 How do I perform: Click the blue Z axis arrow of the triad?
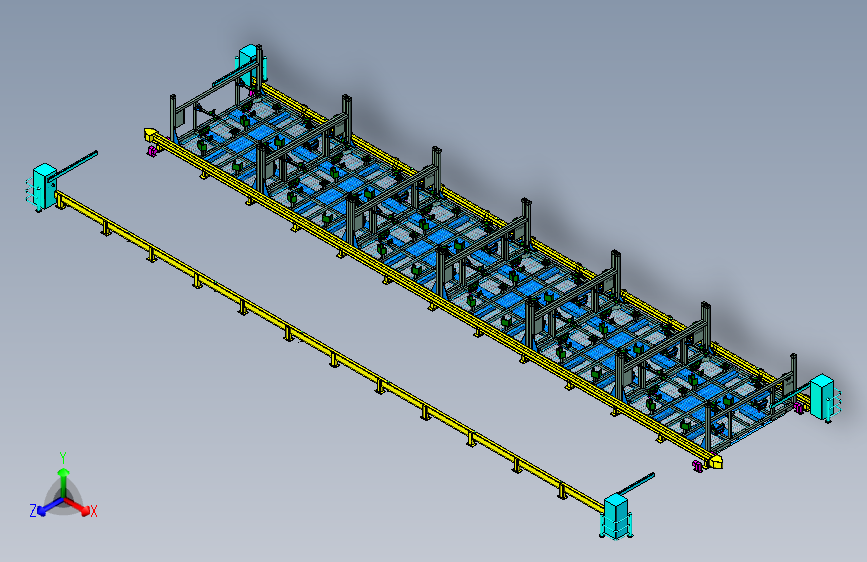pos(51,506)
